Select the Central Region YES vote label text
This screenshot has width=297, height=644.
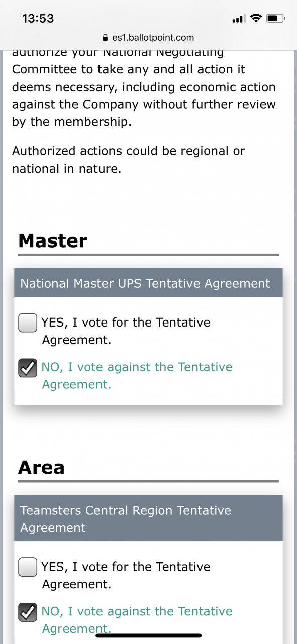(126, 575)
